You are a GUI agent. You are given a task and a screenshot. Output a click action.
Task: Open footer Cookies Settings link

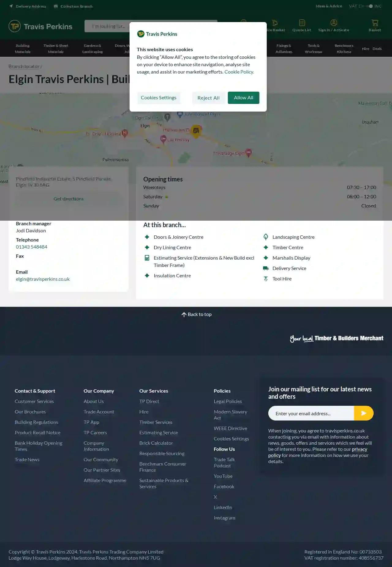pyautogui.click(x=231, y=439)
